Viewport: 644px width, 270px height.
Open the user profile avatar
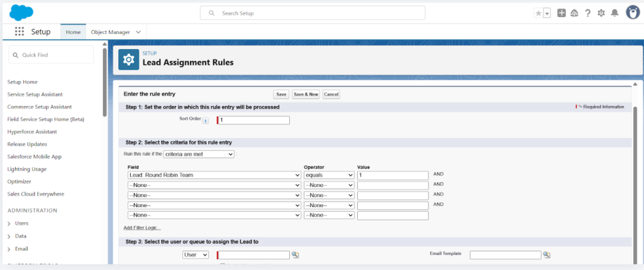coord(633,13)
